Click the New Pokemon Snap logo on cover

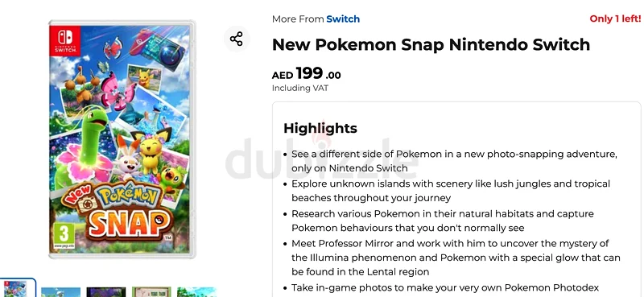coord(118,212)
